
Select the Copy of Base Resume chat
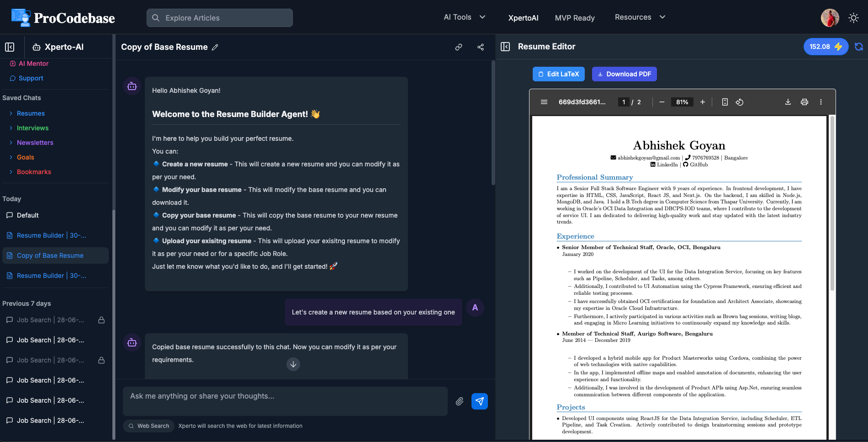tap(55, 256)
